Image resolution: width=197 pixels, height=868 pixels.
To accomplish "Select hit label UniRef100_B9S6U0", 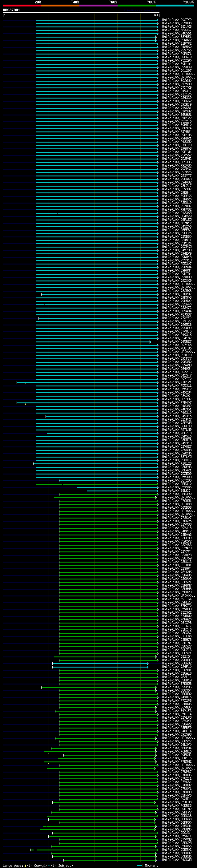I will pos(176,81).
